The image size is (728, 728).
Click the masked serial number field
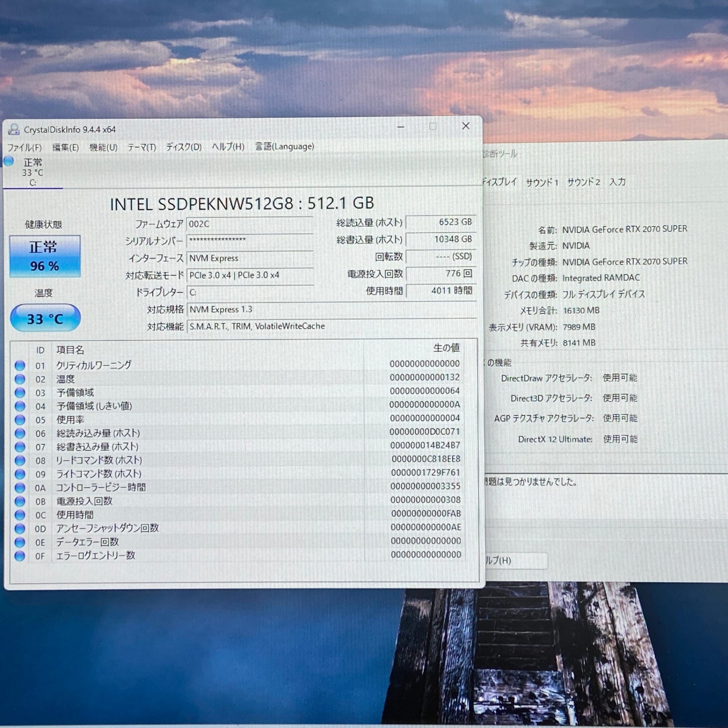(250, 241)
